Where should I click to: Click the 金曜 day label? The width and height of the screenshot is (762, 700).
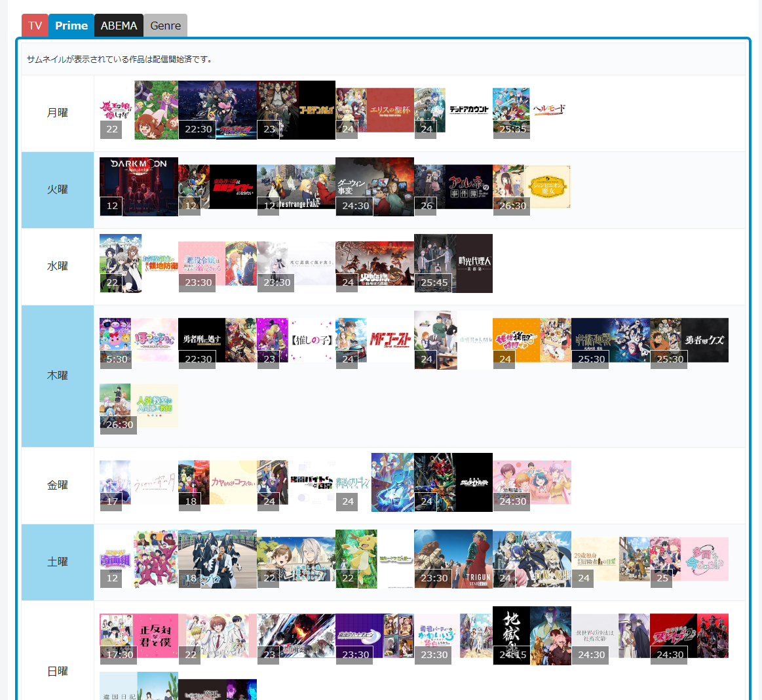coord(58,485)
